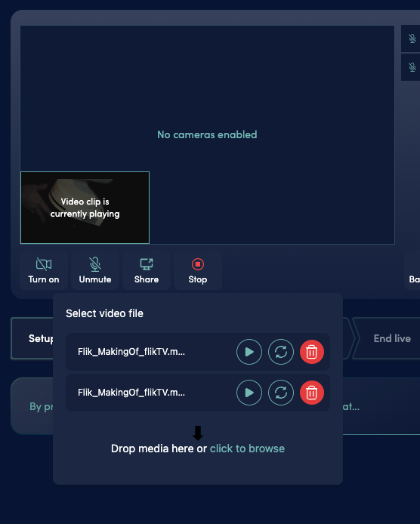The height and width of the screenshot is (524, 420).
Task: Click the 'No cameras enabled' message
Action: [x=207, y=134]
